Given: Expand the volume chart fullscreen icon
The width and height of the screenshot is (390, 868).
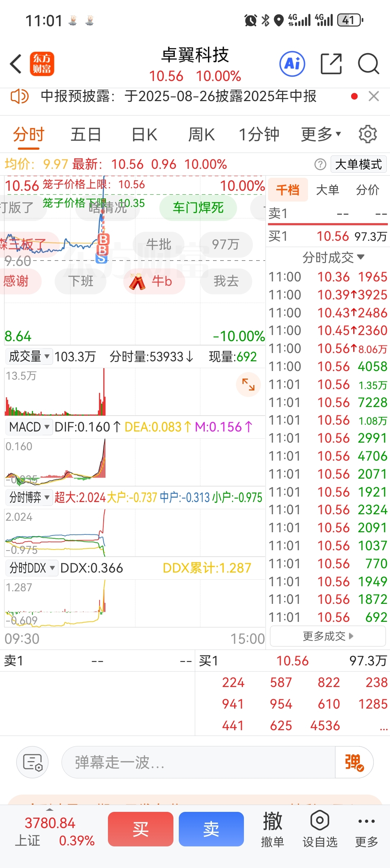Looking at the screenshot, I should pos(248,385).
